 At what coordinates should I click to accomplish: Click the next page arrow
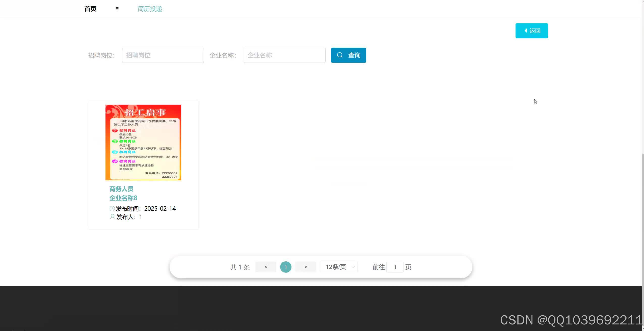(305, 267)
